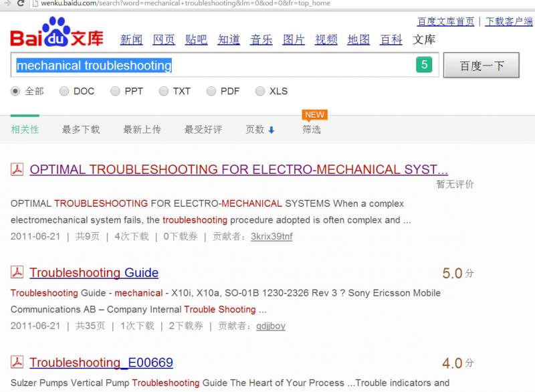Screen dimensions: 535x392
Task: Click 0下载券 coupon text
Action: pos(181,236)
